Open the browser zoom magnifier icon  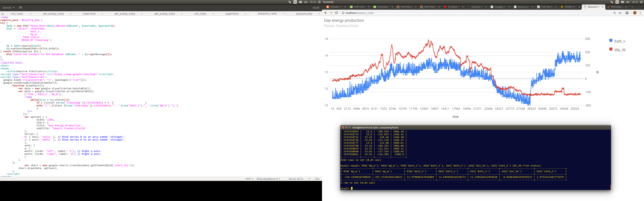(x=614, y=13)
